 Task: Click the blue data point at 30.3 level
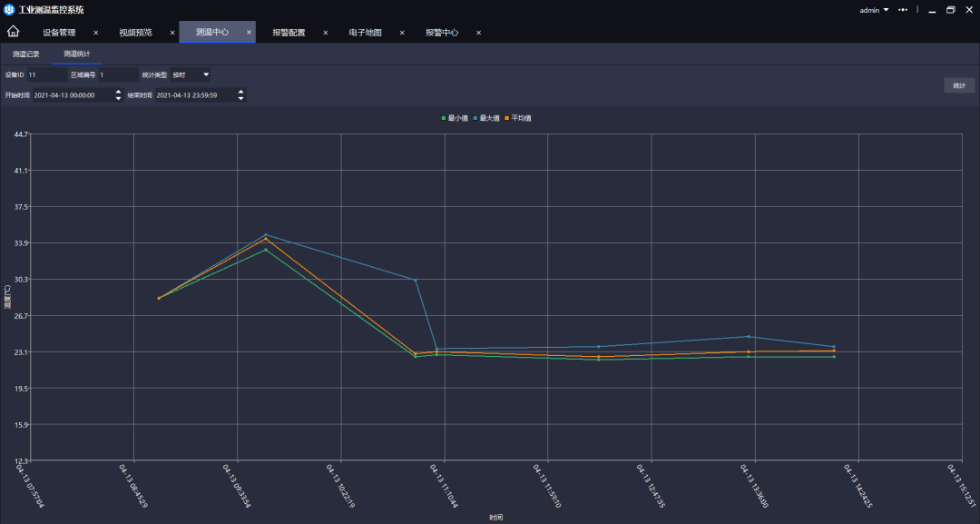pyautogui.click(x=416, y=280)
